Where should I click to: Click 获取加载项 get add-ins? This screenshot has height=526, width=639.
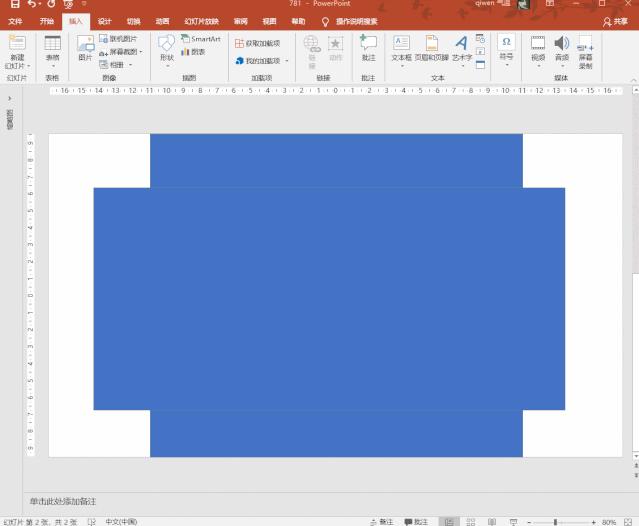tap(258, 43)
